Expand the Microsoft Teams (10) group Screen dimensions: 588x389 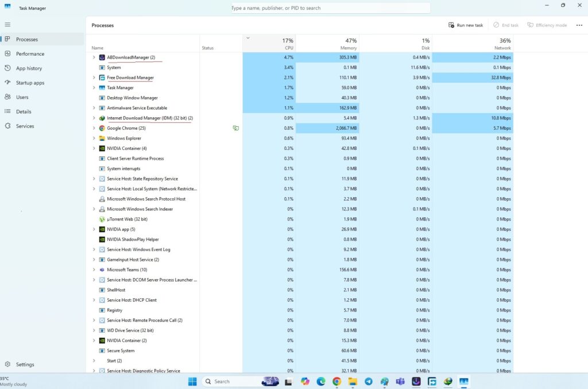coord(94,269)
